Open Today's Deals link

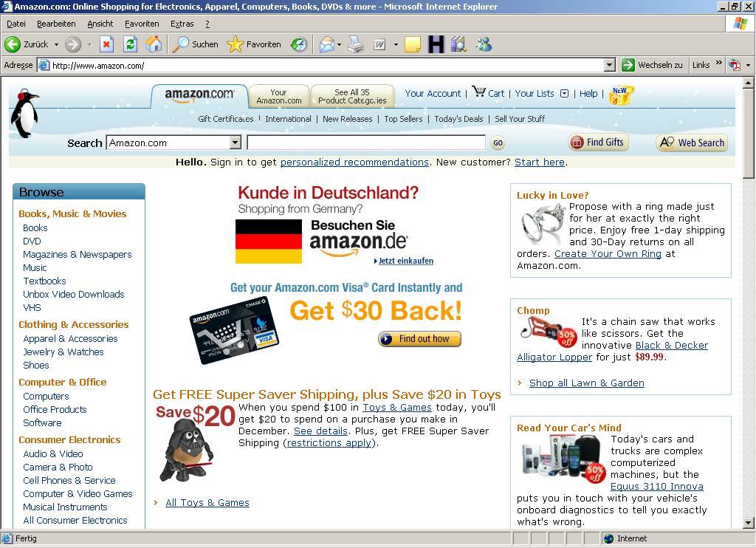[x=458, y=119]
